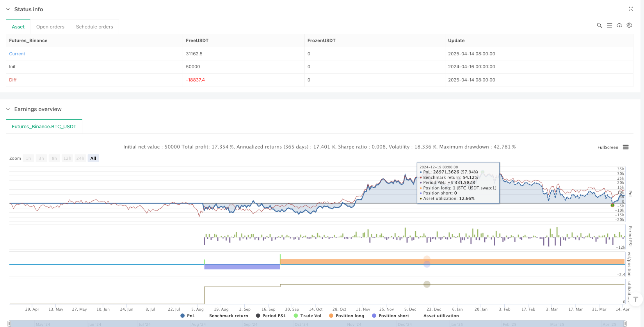Image resolution: width=644 pixels, height=327 pixels.
Task: Select the Futures_Binance.BTC_USDT tab
Action: 44,127
